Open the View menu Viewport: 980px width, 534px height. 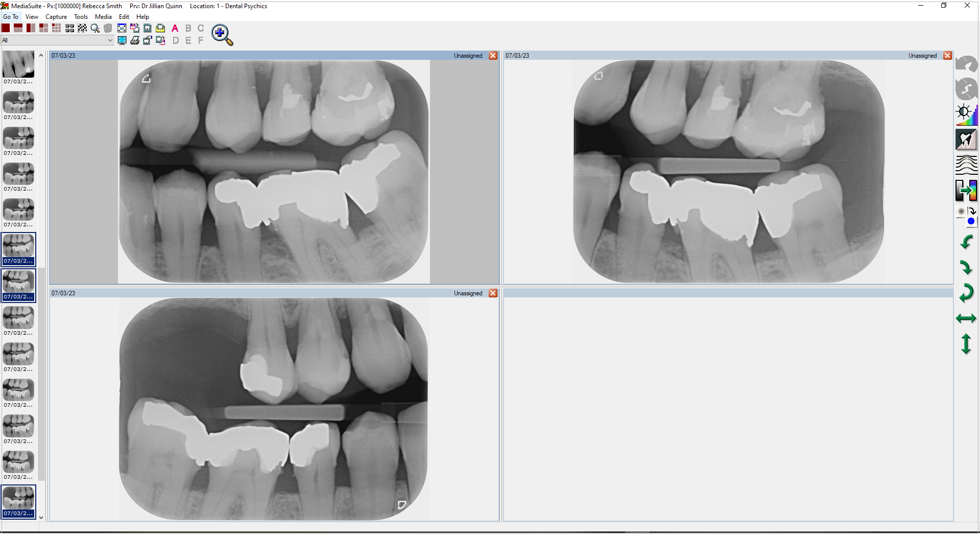pyautogui.click(x=32, y=17)
